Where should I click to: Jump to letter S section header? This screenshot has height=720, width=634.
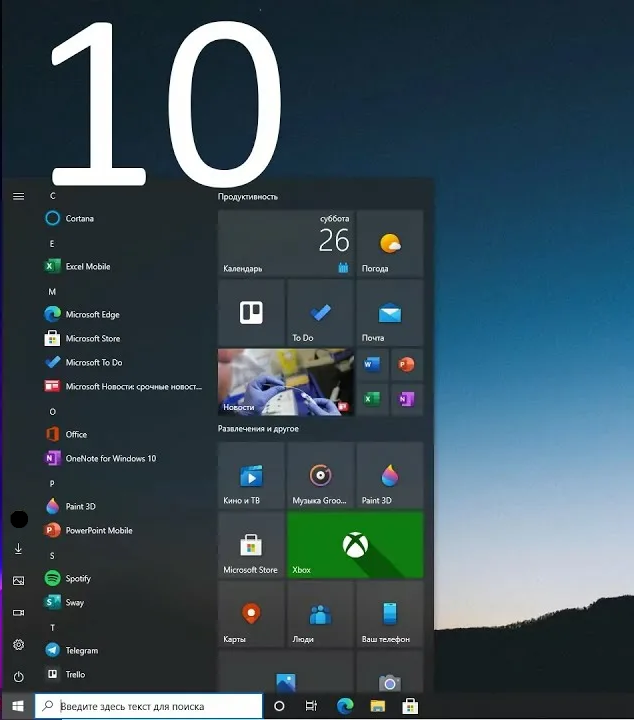coord(52,556)
